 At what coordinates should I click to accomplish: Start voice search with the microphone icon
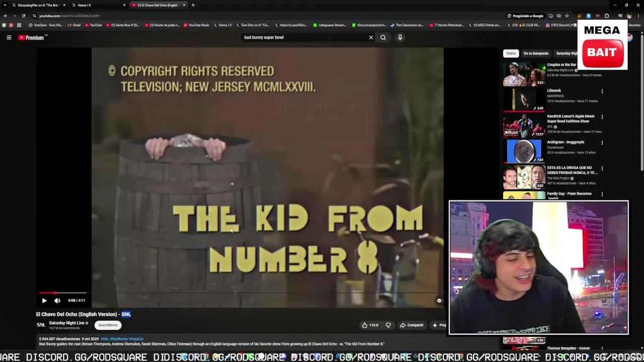coord(400,37)
